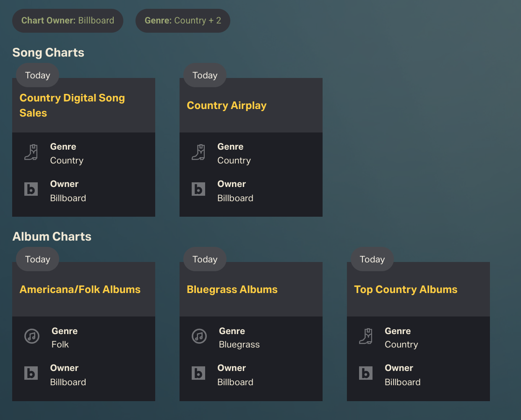Click Billboard logo icon in Country Airplay card
The width and height of the screenshot is (521, 420).
coord(198,189)
